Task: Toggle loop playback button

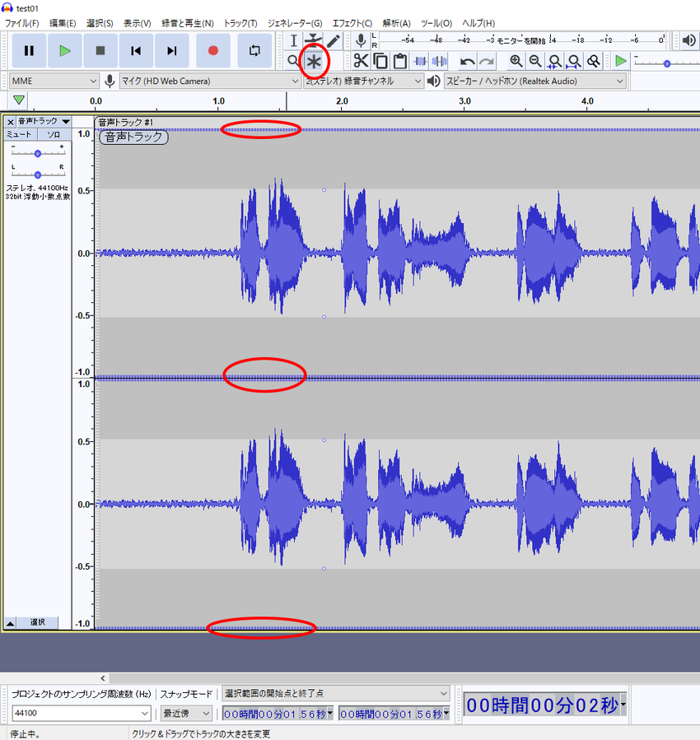Action: click(255, 50)
